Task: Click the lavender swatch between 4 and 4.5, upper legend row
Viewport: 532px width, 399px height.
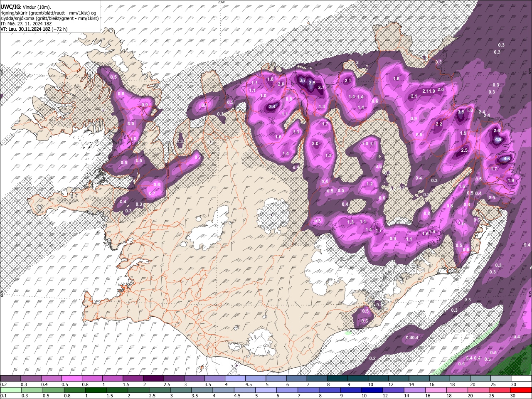Action: tap(235, 379)
